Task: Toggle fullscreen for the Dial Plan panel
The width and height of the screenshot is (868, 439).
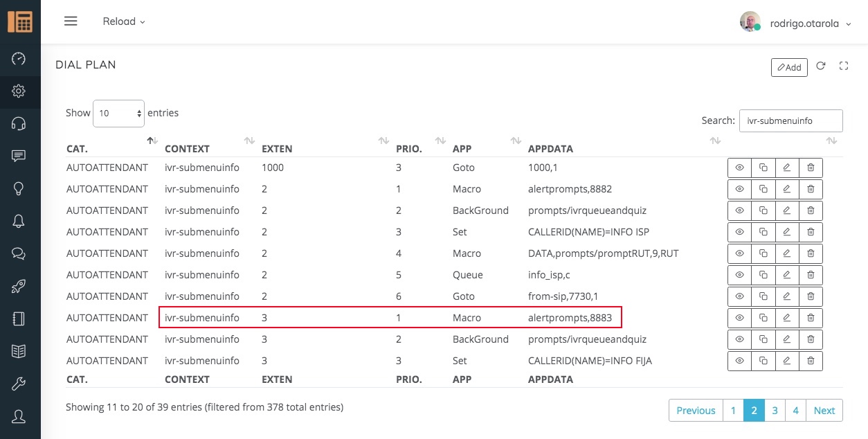Action: pos(843,66)
